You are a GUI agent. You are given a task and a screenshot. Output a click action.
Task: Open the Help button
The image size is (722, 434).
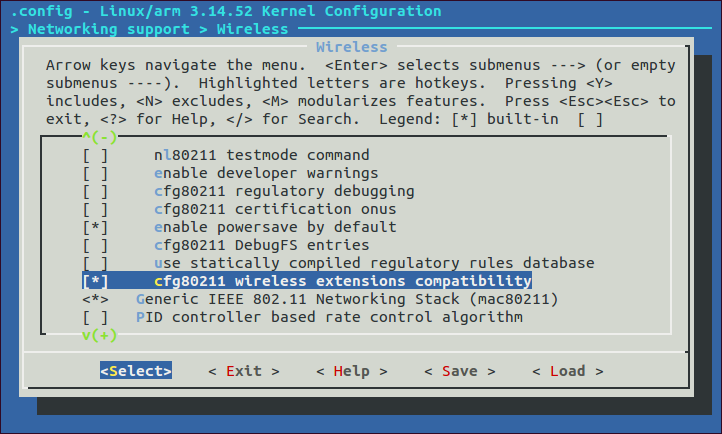click(351, 371)
